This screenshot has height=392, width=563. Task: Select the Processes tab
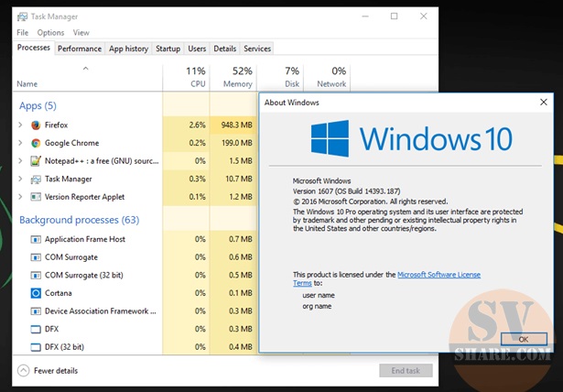[33, 48]
